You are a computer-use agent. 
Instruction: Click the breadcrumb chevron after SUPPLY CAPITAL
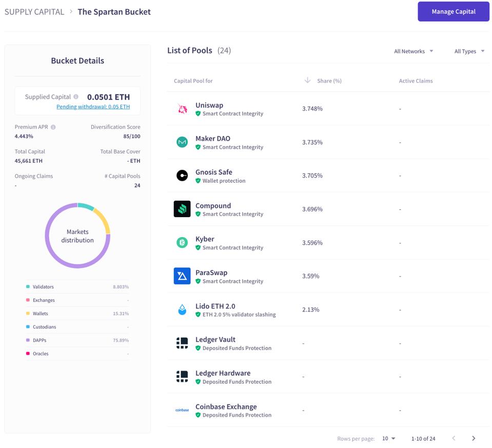pos(71,12)
